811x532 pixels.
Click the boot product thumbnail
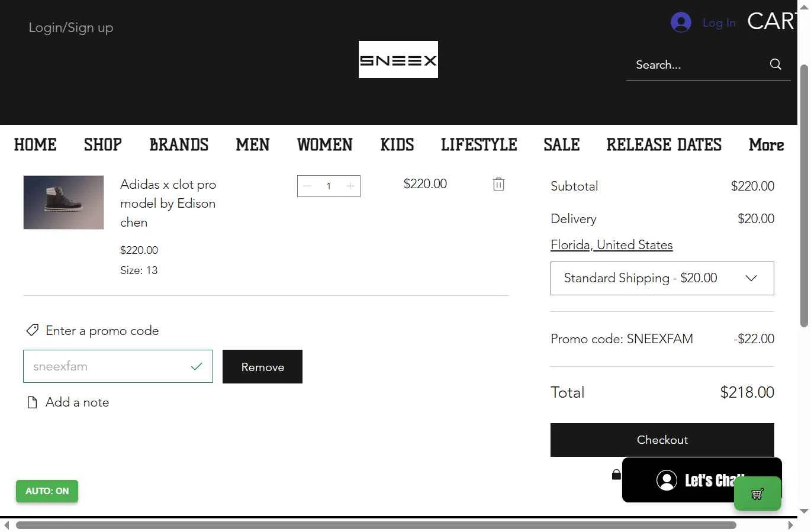pyautogui.click(x=63, y=202)
